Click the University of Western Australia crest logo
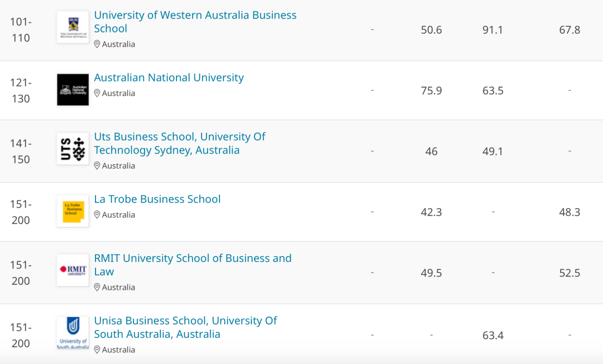This screenshot has width=603, height=364. point(73,27)
